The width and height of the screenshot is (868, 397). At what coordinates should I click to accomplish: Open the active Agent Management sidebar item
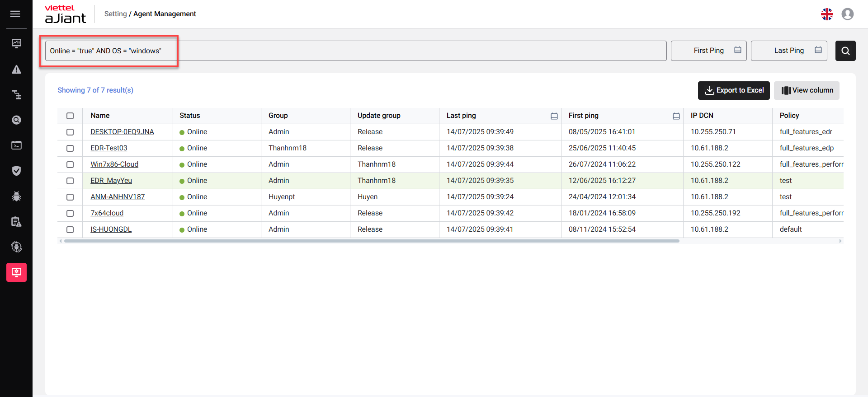(16, 272)
